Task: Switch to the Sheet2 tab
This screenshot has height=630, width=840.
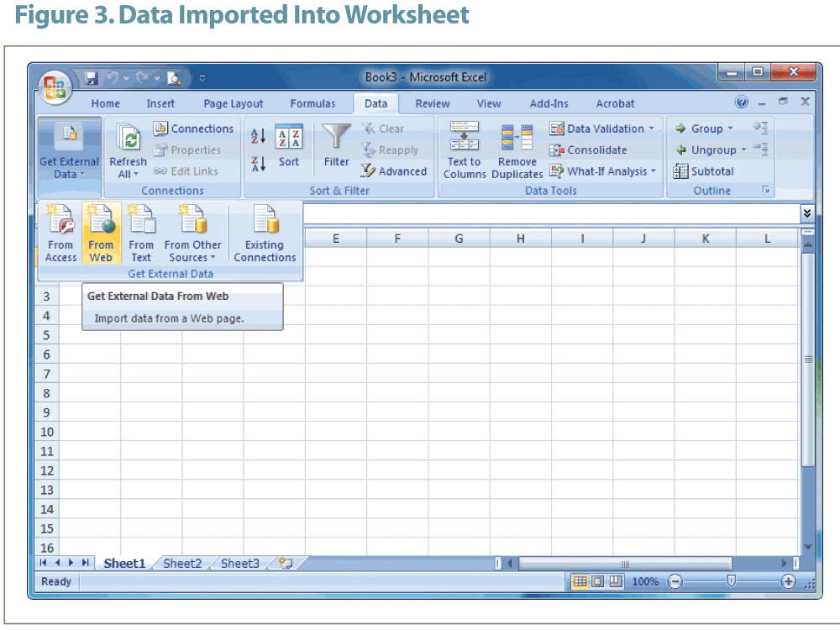Action: point(182,564)
